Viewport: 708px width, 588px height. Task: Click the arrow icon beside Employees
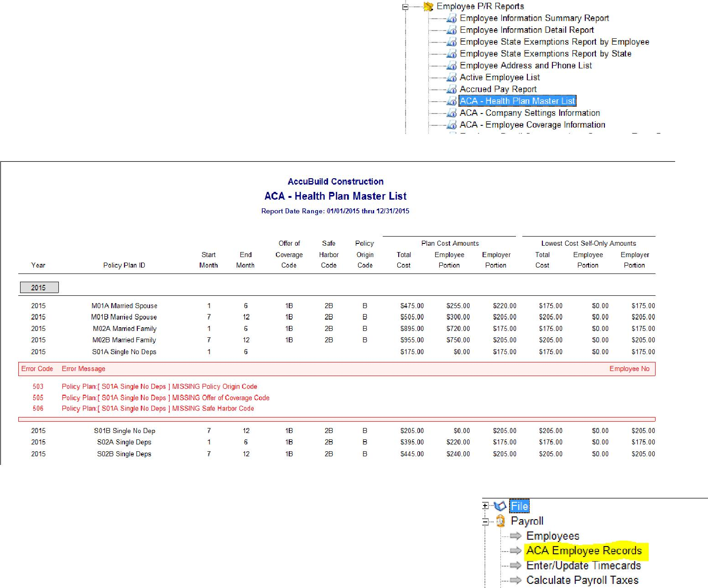pos(515,536)
